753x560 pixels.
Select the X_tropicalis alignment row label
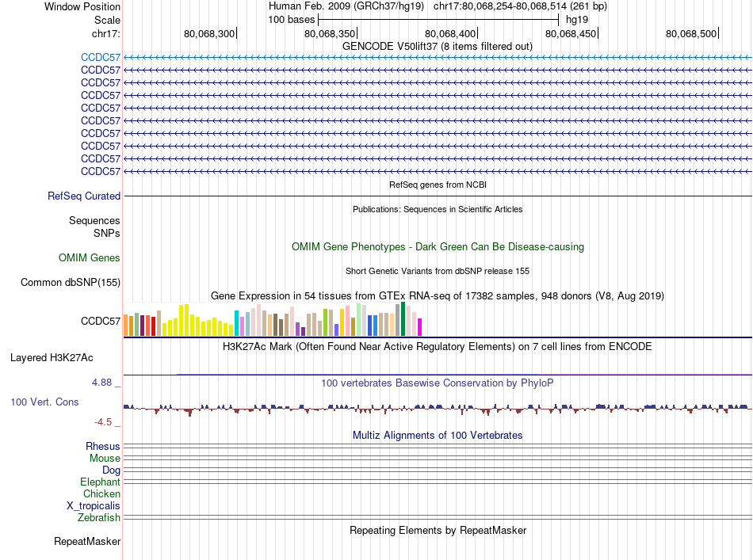pyautogui.click(x=94, y=506)
